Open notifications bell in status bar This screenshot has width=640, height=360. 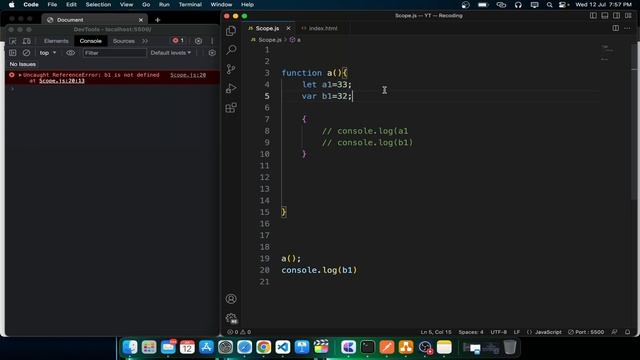[x=627, y=332]
